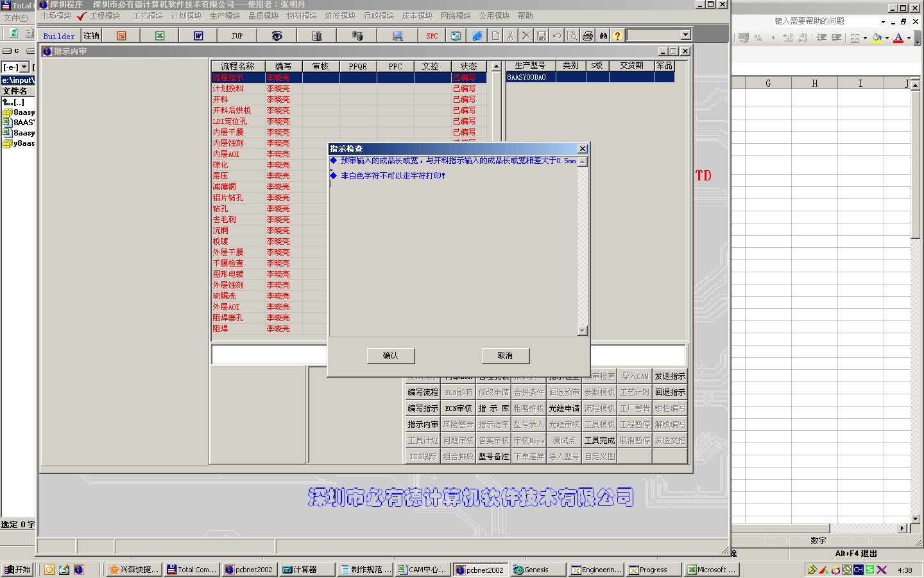The width and height of the screenshot is (924, 578).
Task: Open the [-e-] drive dropdown in Total Commander
Action: tap(24, 67)
